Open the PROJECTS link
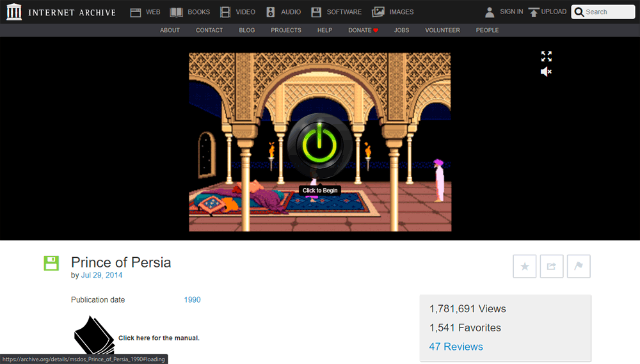Image resolution: width=640 pixels, height=364 pixels. pos(286,30)
